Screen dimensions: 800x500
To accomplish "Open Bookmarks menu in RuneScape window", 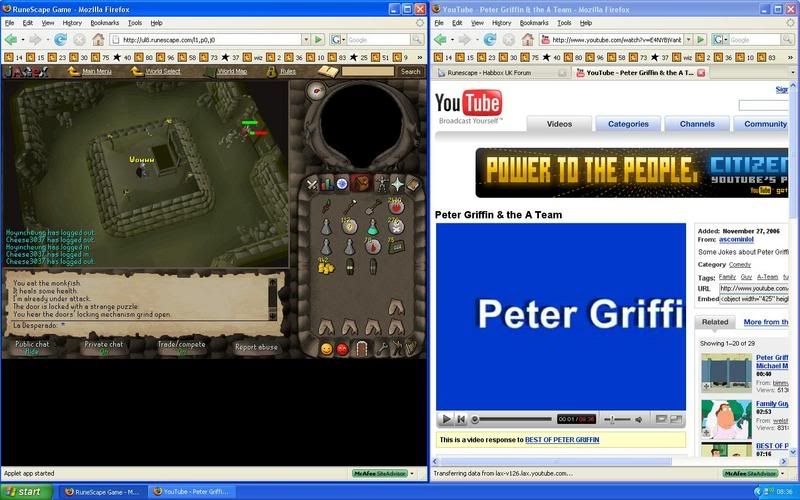I will [x=105, y=23].
